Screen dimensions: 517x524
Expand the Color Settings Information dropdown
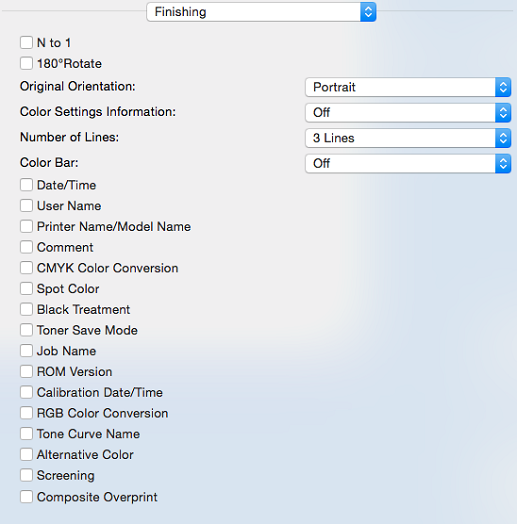(408, 113)
